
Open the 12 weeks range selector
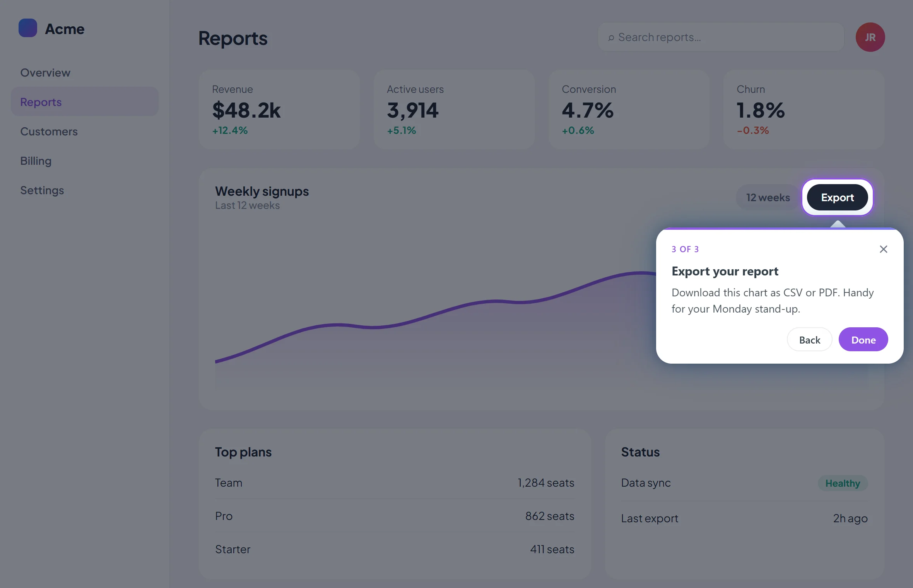pos(768,198)
